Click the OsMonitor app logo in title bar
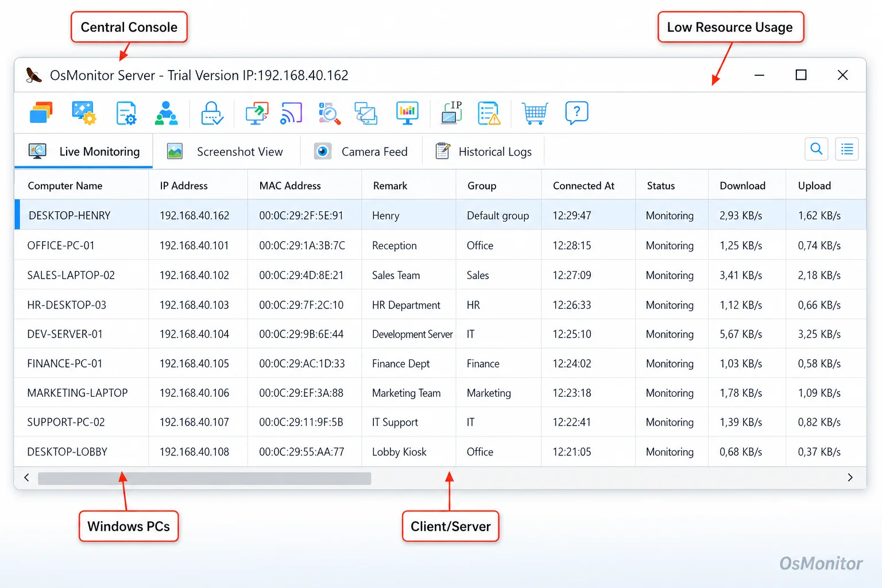The height and width of the screenshot is (588, 882). click(x=34, y=75)
